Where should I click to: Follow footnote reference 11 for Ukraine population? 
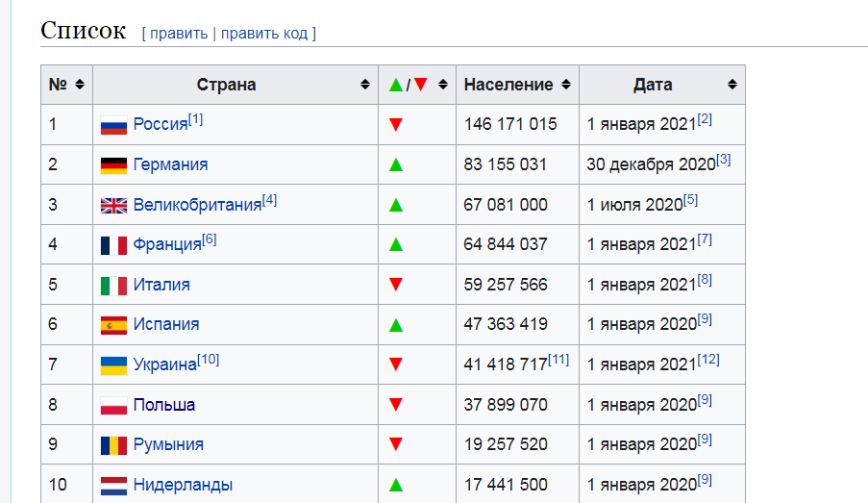558,360
